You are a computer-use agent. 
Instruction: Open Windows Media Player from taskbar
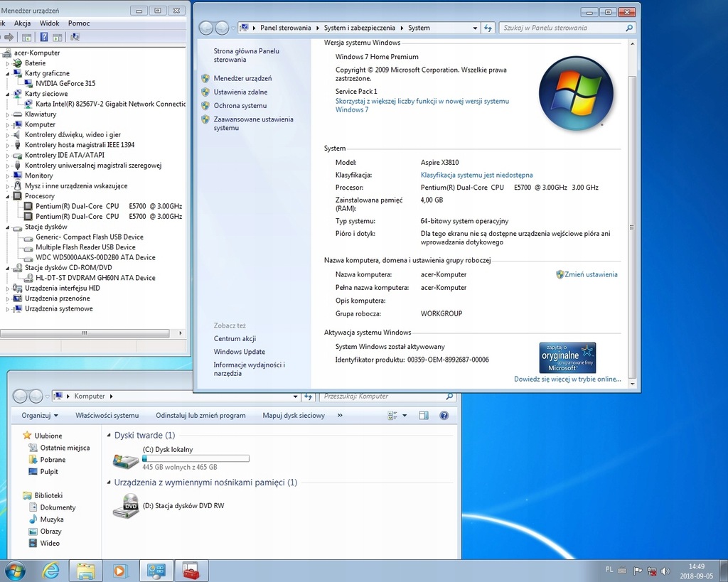pos(120,571)
